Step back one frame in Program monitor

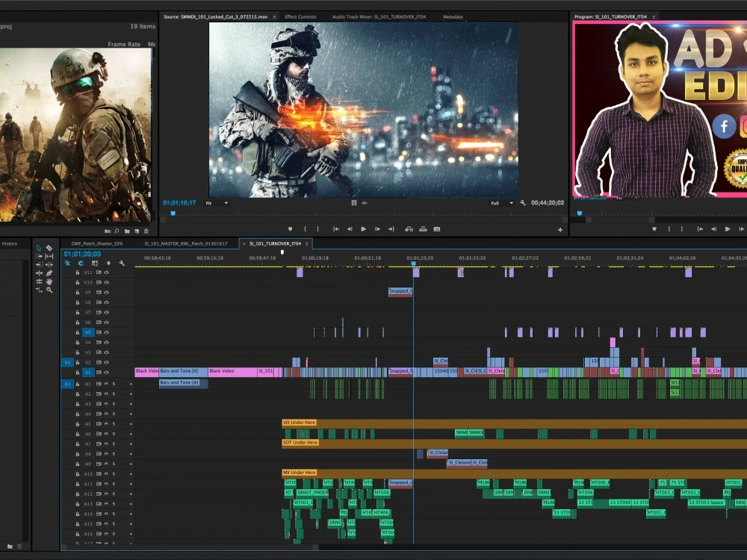coord(713,229)
